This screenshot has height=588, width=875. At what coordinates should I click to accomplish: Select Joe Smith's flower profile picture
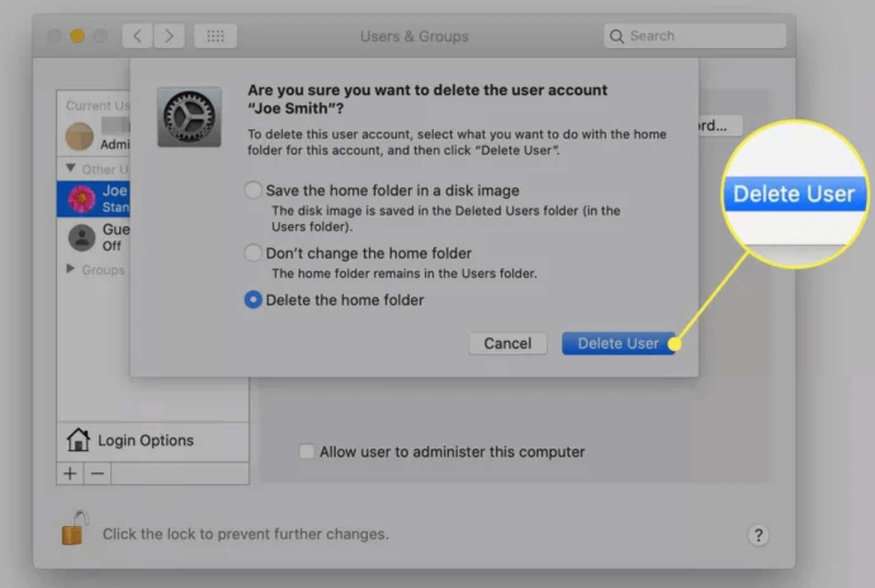click(x=81, y=198)
